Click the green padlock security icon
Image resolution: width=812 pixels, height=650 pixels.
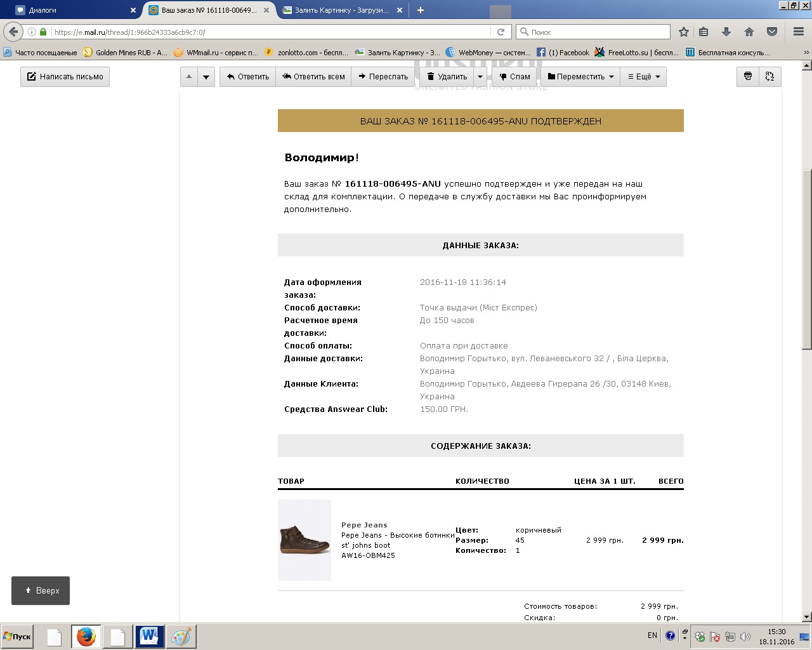click(43, 32)
